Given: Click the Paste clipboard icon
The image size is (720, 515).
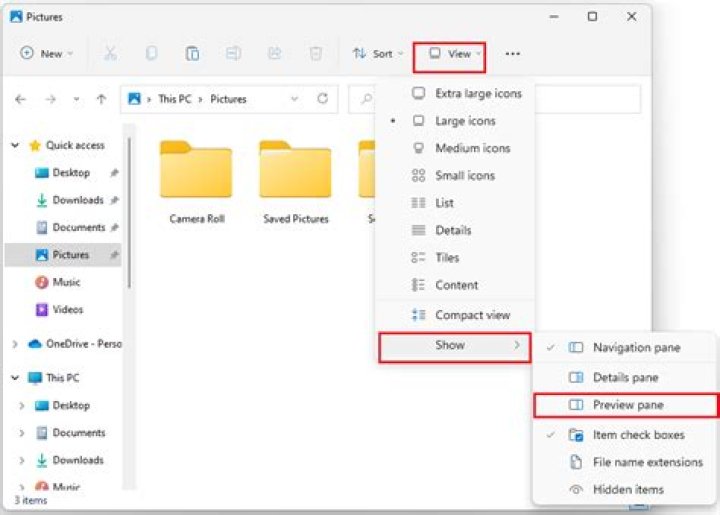Looking at the screenshot, I should pyautogui.click(x=192, y=53).
